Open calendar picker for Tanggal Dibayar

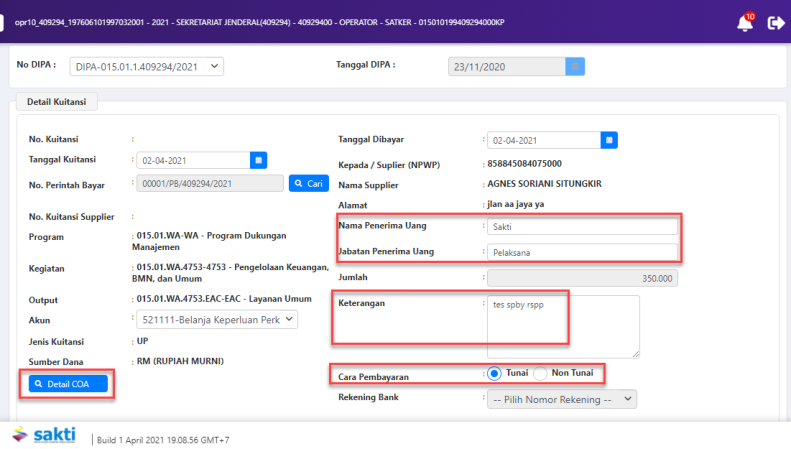[x=610, y=140]
